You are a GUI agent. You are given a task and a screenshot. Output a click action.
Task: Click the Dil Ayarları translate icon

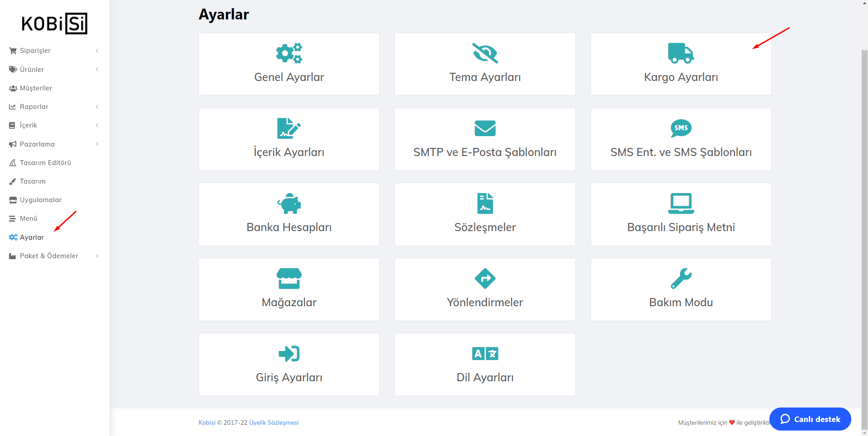(x=485, y=354)
